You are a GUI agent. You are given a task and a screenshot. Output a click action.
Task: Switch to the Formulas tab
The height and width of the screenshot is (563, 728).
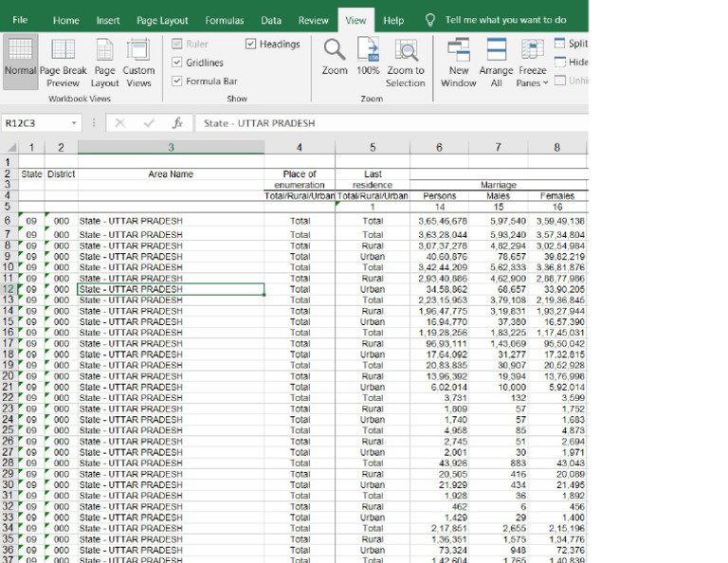tap(225, 20)
